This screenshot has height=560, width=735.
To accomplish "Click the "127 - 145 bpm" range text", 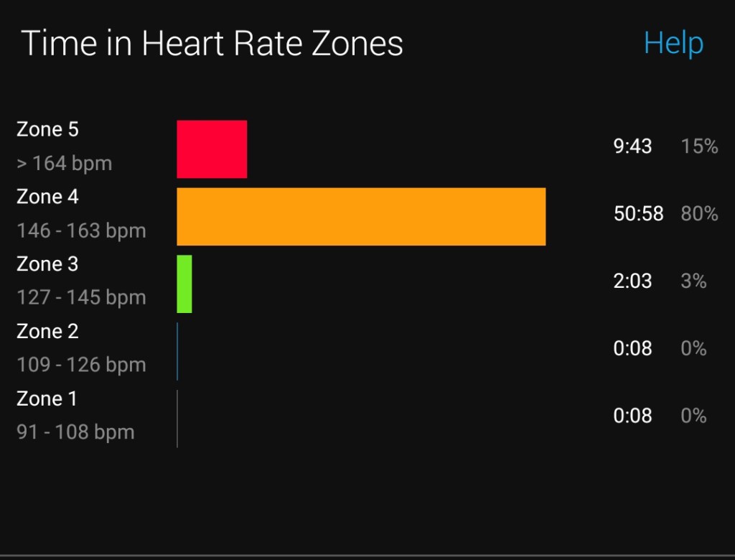I will [x=81, y=298].
